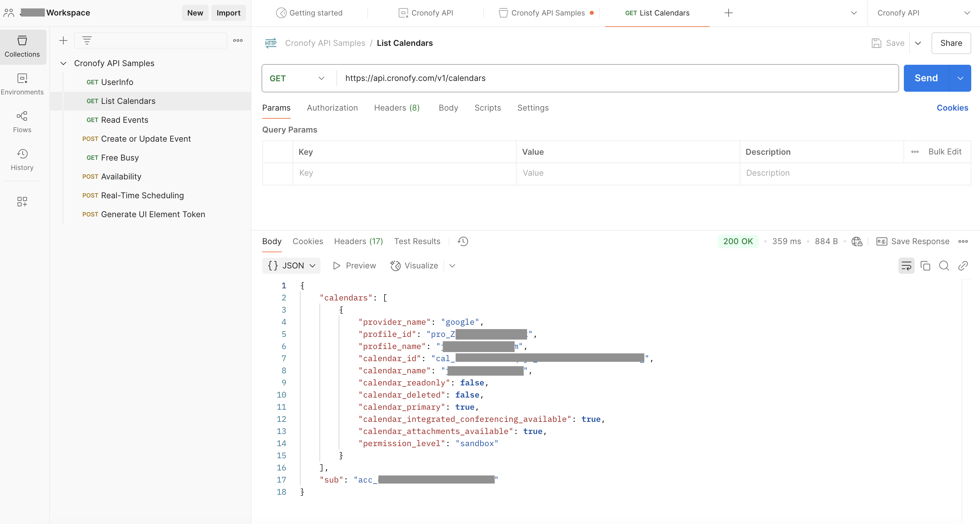This screenshot has height=524, width=980.
Task: Switch to the Getting started tab
Action: (x=309, y=13)
